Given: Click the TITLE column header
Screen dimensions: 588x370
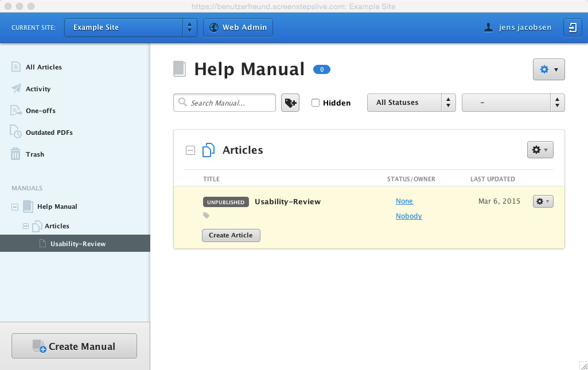Looking at the screenshot, I should click(x=211, y=179).
